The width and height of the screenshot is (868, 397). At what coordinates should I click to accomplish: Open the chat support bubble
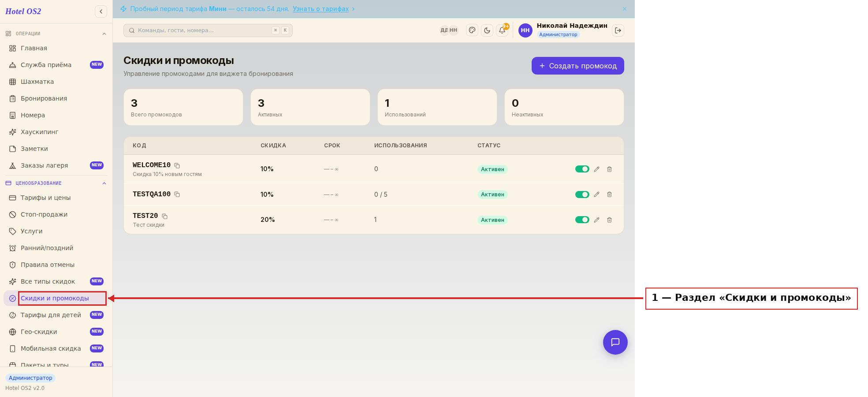pos(615,342)
